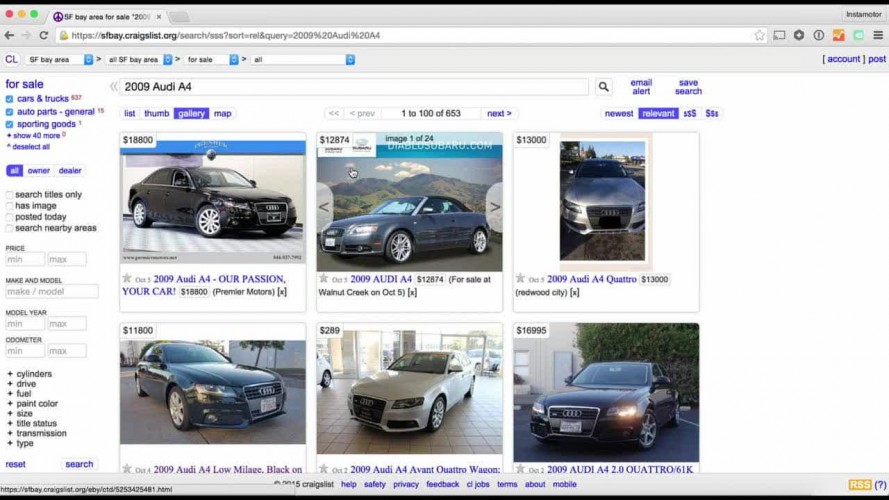Click the RSS feed icon

coord(860,485)
